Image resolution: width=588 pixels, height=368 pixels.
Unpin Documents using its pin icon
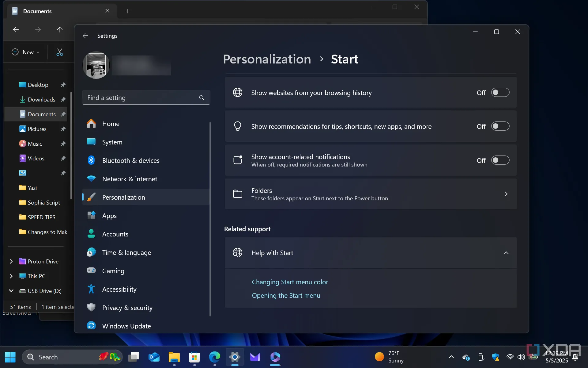(63, 114)
